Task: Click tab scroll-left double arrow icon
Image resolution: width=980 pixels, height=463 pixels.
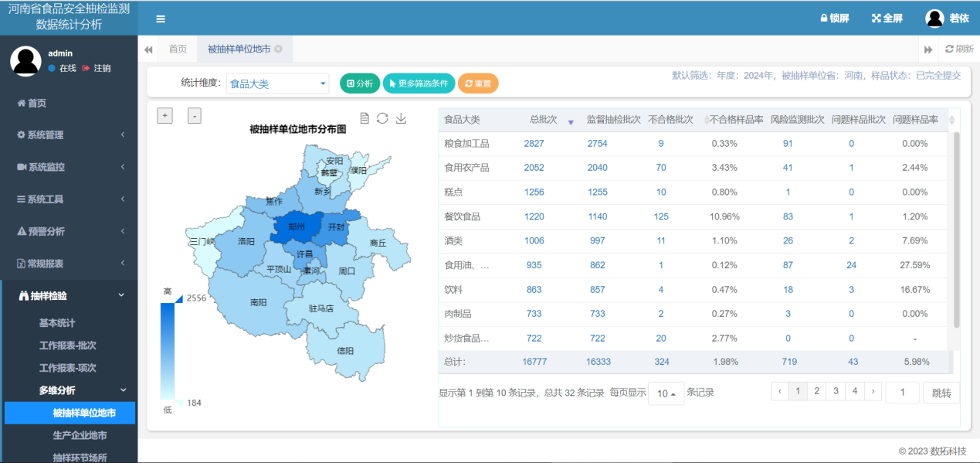Action: click(x=148, y=49)
